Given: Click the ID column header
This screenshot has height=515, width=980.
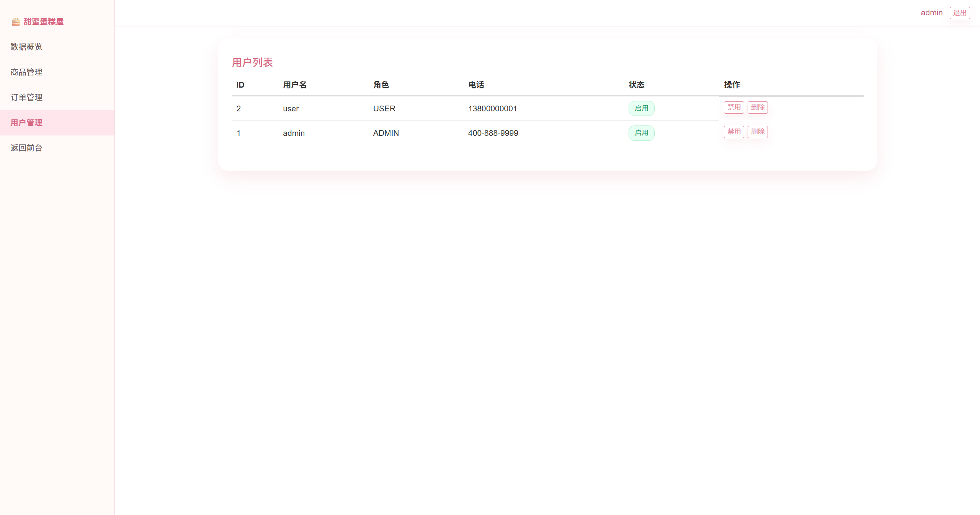Looking at the screenshot, I should 240,85.
